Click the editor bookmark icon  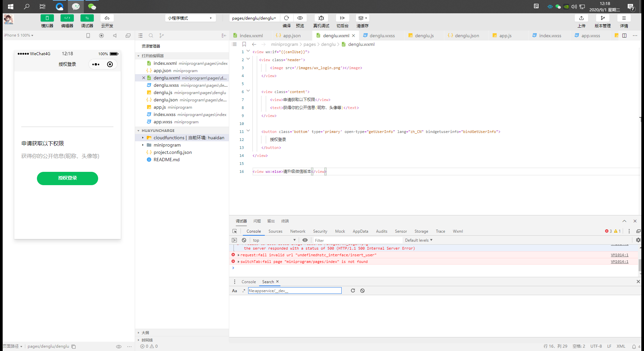click(x=244, y=44)
